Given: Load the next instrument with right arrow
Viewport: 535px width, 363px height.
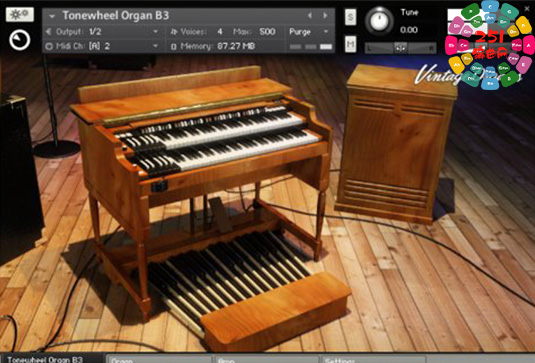Looking at the screenshot, I should [x=325, y=15].
